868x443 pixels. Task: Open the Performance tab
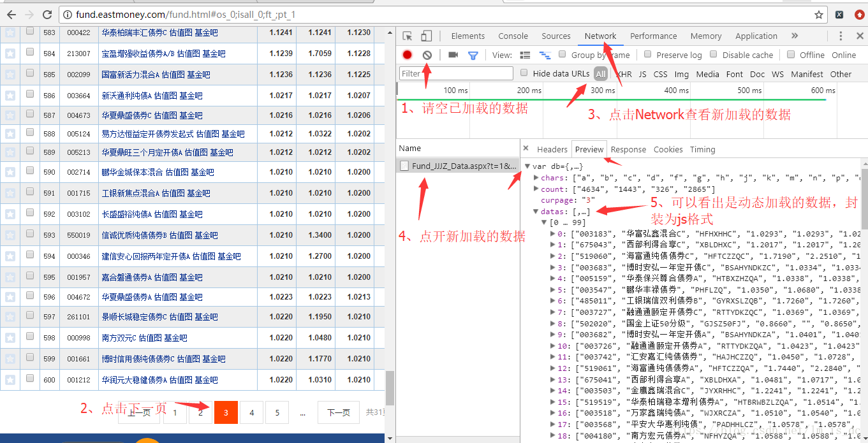coord(654,36)
